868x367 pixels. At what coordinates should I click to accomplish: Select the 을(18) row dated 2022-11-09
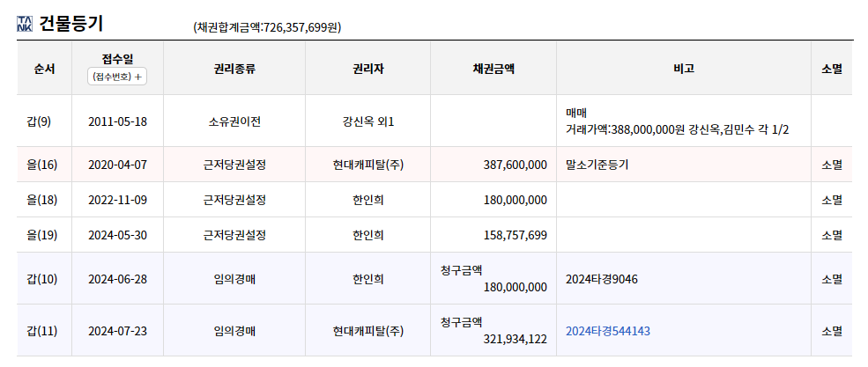pos(434,200)
